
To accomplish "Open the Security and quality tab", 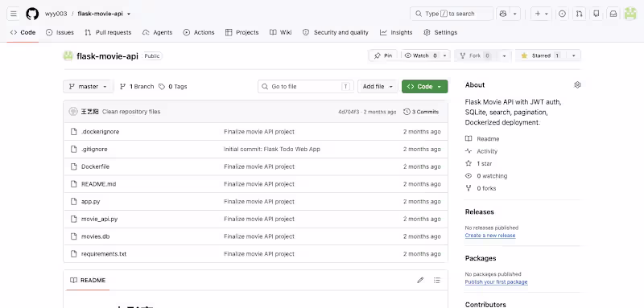I will click(336, 32).
